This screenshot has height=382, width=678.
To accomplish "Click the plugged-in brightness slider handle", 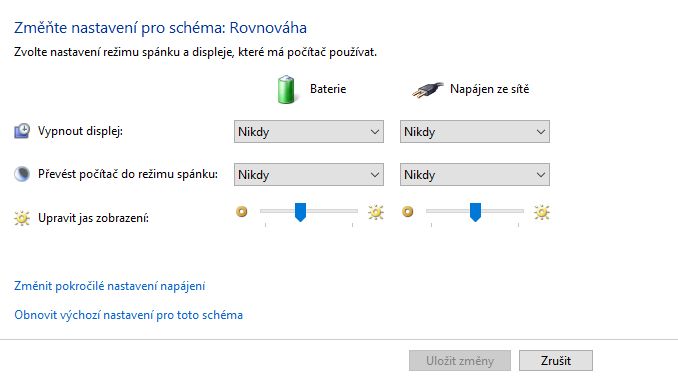I will click(x=475, y=212).
